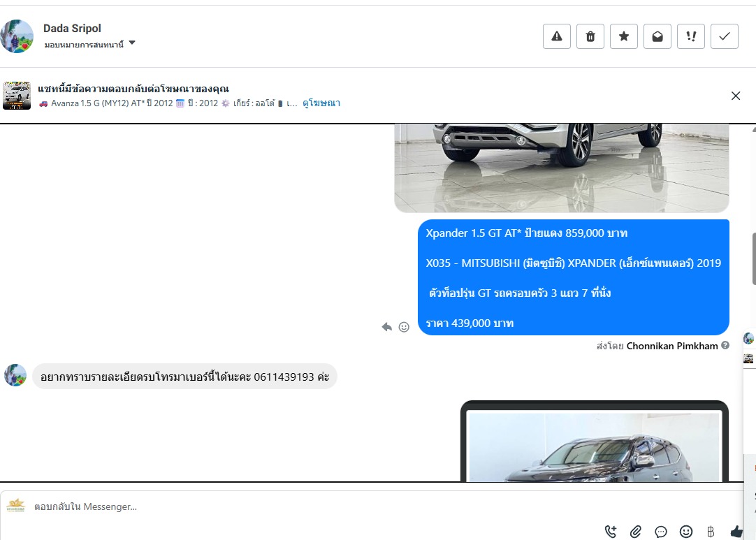The height and width of the screenshot is (540, 756).
Task: Open the silver Xpander car photo
Action: tap(562, 168)
